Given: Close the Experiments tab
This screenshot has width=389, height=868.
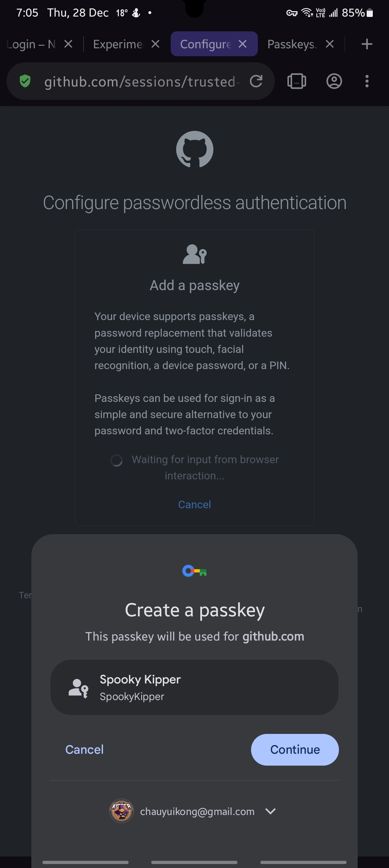Looking at the screenshot, I should coord(155,44).
